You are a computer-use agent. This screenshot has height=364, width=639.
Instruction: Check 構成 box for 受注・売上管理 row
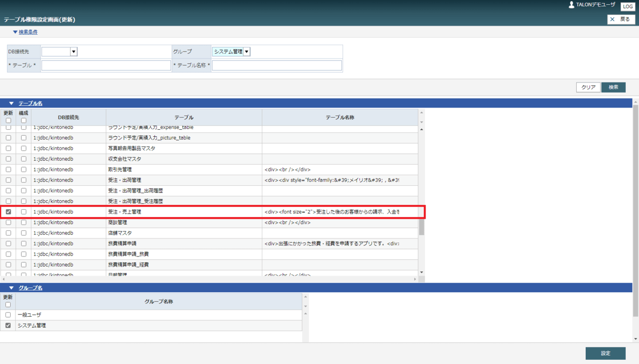(23, 212)
